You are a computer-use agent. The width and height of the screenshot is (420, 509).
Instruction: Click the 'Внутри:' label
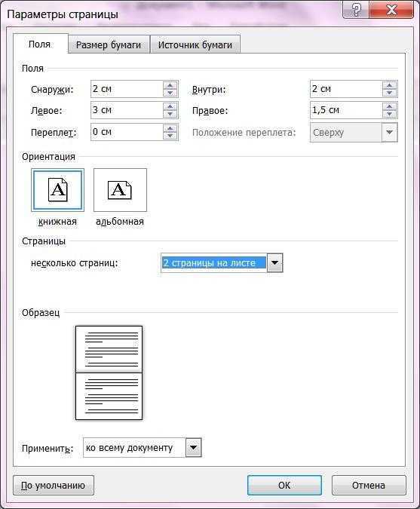(x=209, y=89)
